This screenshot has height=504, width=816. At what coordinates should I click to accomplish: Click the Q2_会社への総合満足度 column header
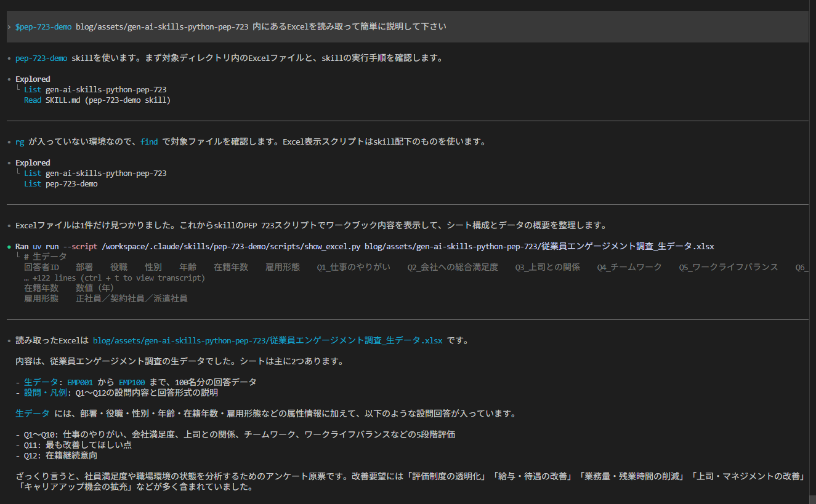pos(453,267)
